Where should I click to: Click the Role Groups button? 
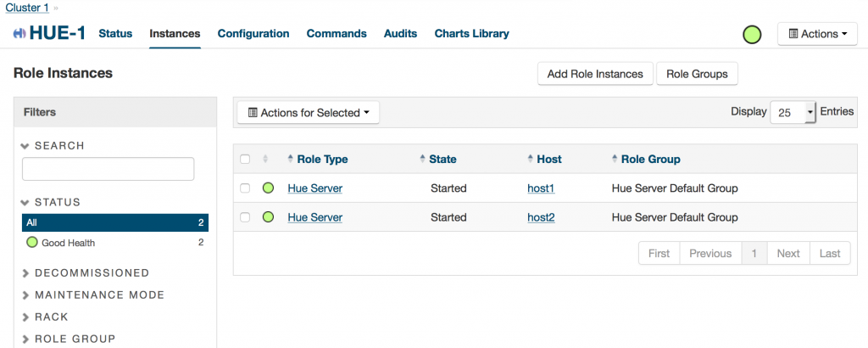[697, 74]
